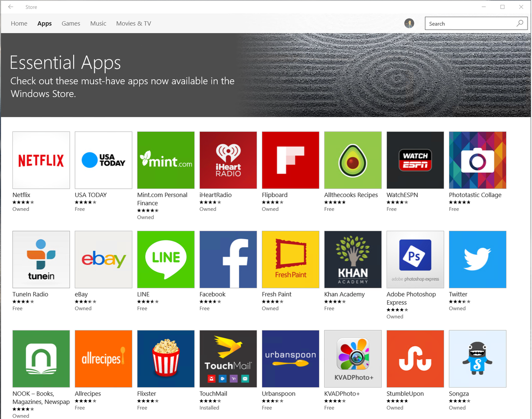Open the NOOK app icon
Viewport: 532px width, 419px height.
coord(41,359)
